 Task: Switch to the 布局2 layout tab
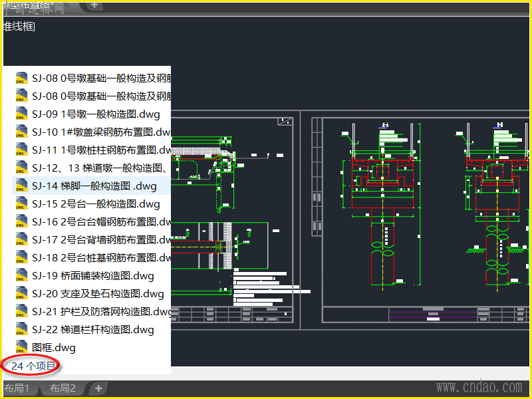coord(63,388)
